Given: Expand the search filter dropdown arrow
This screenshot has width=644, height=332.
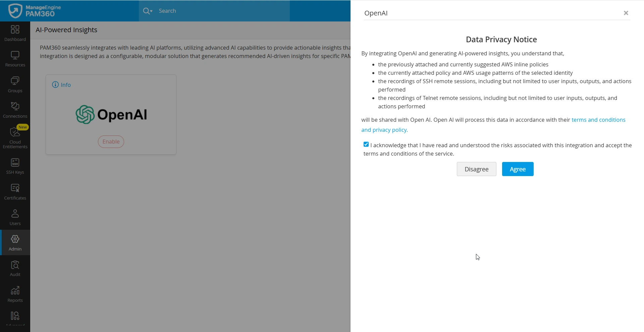Looking at the screenshot, I should (151, 11).
